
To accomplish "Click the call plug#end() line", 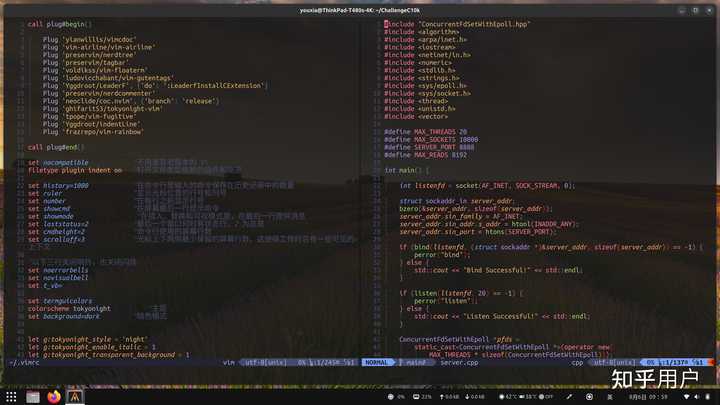I will point(56,147).
